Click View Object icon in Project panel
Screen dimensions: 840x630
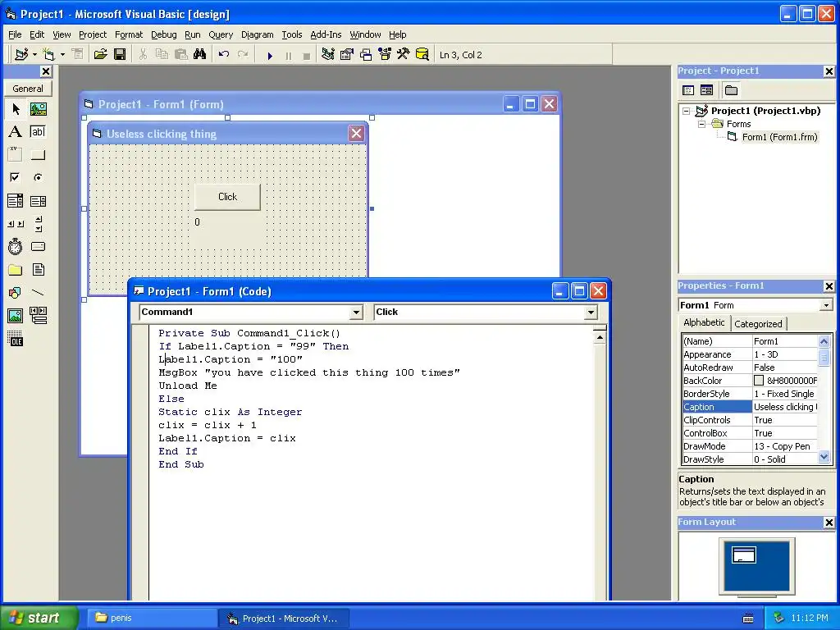coord(706,90)
